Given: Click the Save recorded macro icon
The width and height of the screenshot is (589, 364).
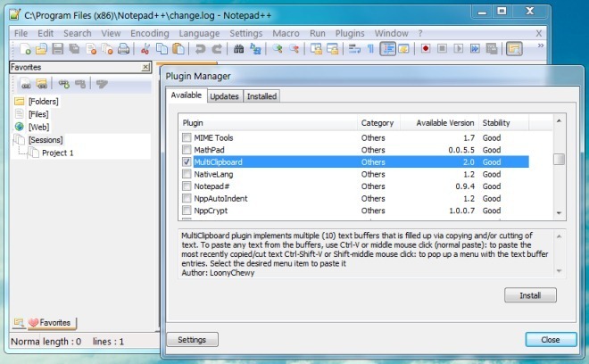Looking at the screenshot, I should click(x=492, y=49).
